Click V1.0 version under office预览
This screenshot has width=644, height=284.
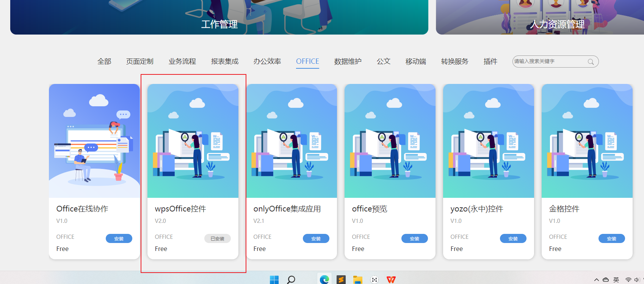357,221
